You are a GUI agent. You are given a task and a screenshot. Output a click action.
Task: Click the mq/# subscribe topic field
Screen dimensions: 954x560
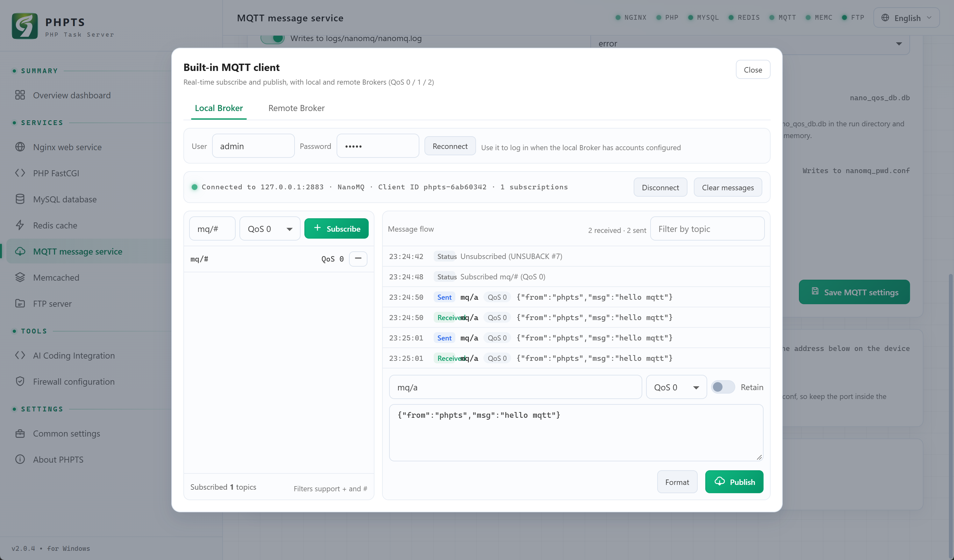point(212,228)
